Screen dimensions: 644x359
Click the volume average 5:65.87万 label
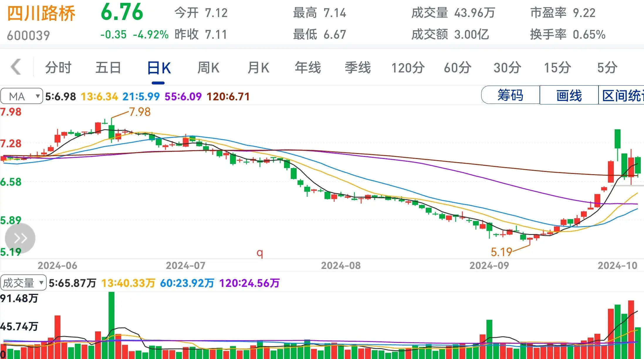pos(72,283)
